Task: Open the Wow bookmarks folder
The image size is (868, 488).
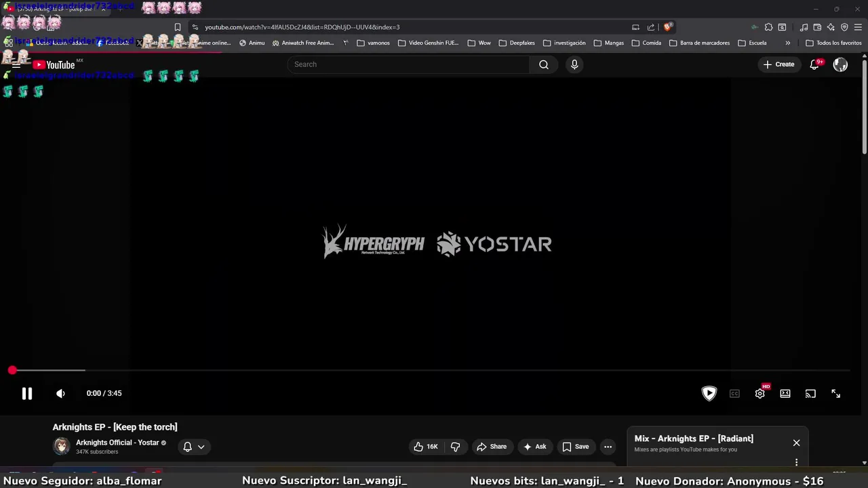Action: point(479,43)
